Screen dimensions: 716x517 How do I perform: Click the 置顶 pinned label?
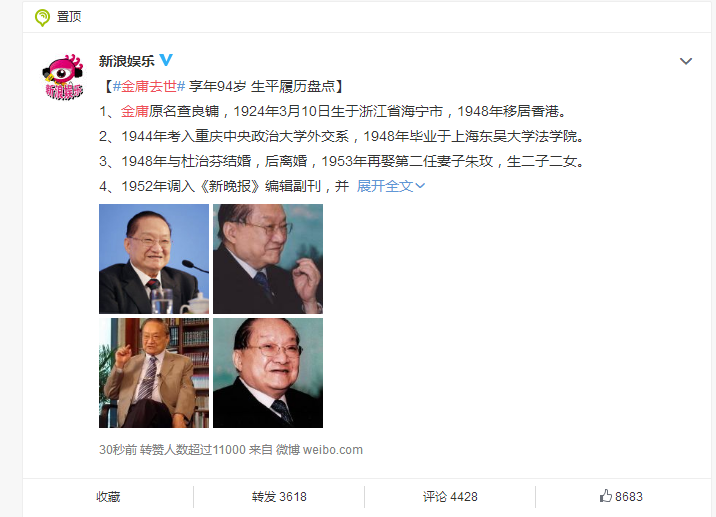(69, 17)
